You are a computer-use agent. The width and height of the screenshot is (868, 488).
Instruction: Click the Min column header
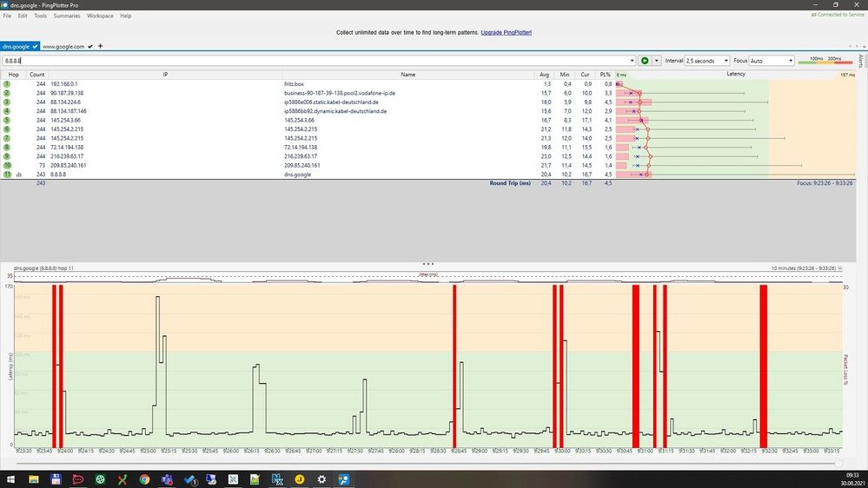565,74
